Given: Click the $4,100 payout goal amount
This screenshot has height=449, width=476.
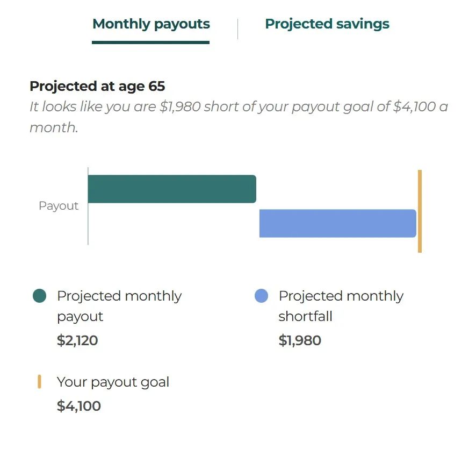Looking at the screenshot, I should 78,406.
